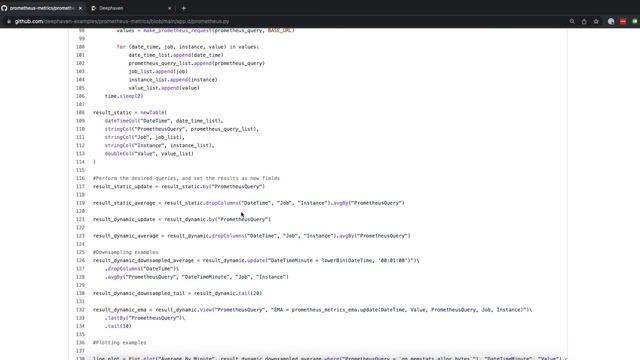640x360 pixels.
Task: Click the 'result_dynamic_ema' code line
Action: pos(313,310)
